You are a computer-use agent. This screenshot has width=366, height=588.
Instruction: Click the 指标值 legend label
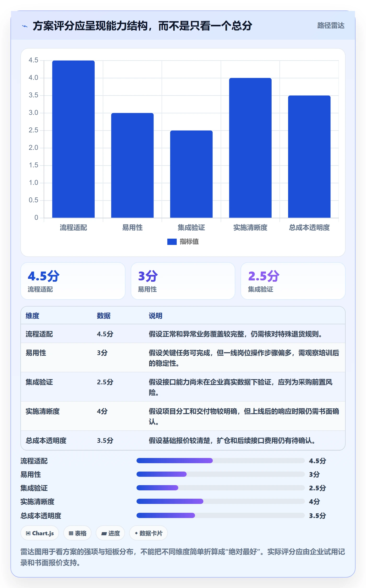tap(189, 242)
